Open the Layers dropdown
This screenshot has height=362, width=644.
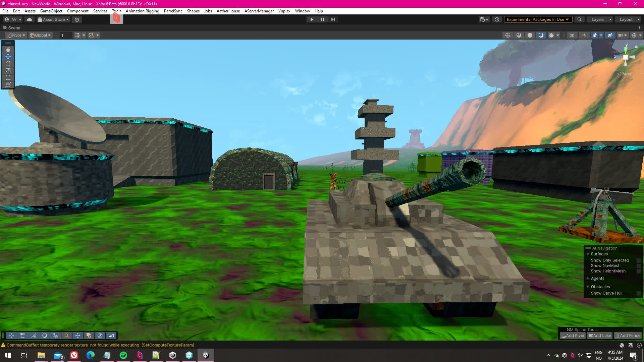[600, 19]
